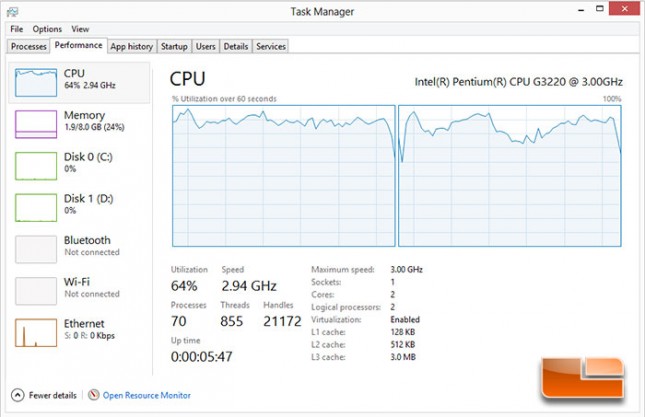
Task: Open the Disk 1 (D:) graph icon
Action: pyautogui.click(x=36, y=208)
